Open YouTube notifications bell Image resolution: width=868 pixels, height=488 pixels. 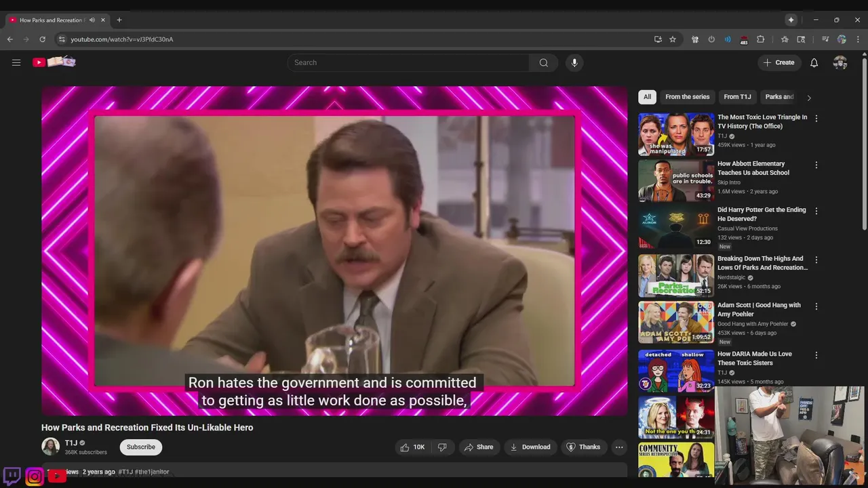[814, 62]
